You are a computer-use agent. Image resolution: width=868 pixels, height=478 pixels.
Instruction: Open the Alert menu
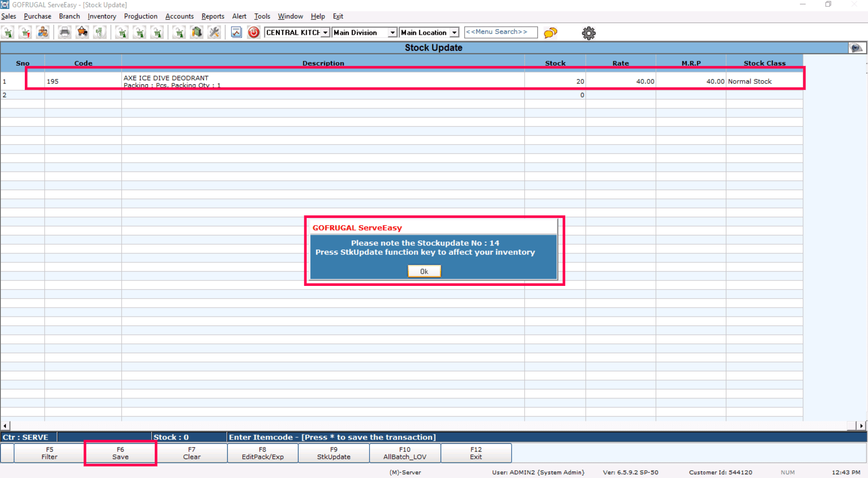pyautogui.click(x=239, y=16)
